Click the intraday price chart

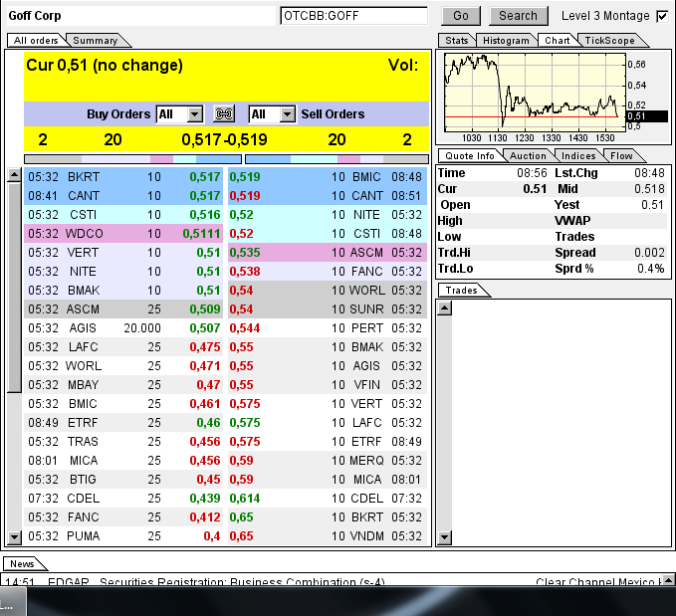click(535, 92)
